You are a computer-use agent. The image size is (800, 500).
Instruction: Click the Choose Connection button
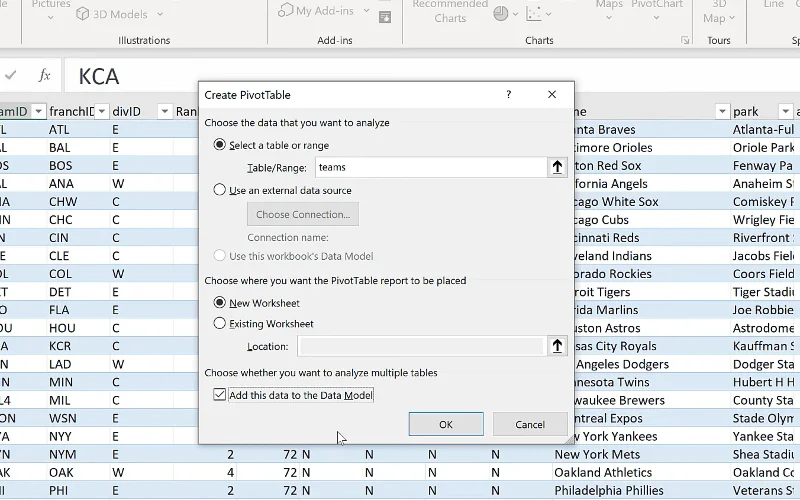303,214
